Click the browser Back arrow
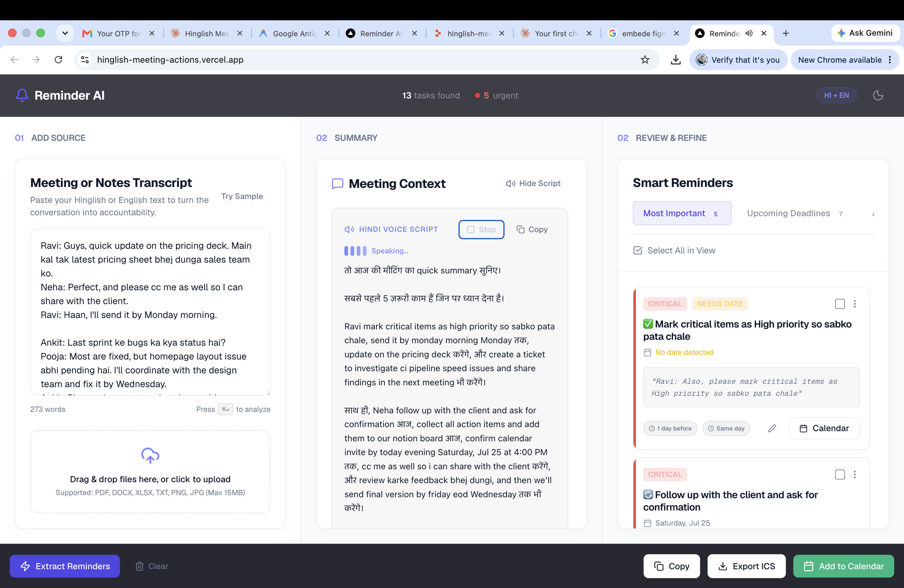The image size is (904, 588). (x=14, y=60)
